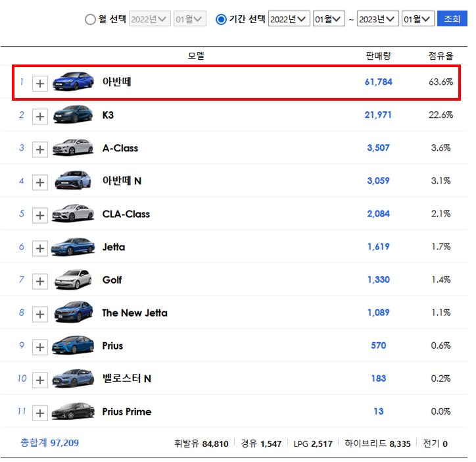Viewport: 476px width, 462px height.
Task: Click the 2,084 sales figure
Action: pos(378,214)
